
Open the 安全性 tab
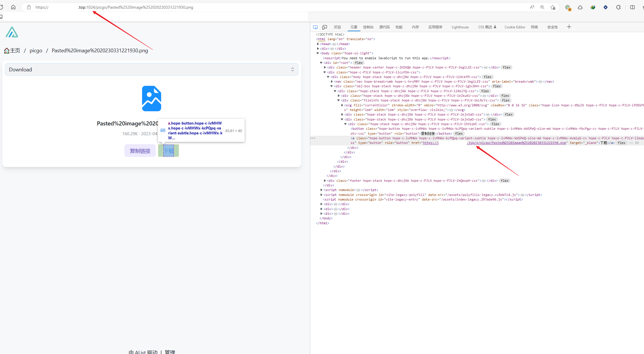552,27
